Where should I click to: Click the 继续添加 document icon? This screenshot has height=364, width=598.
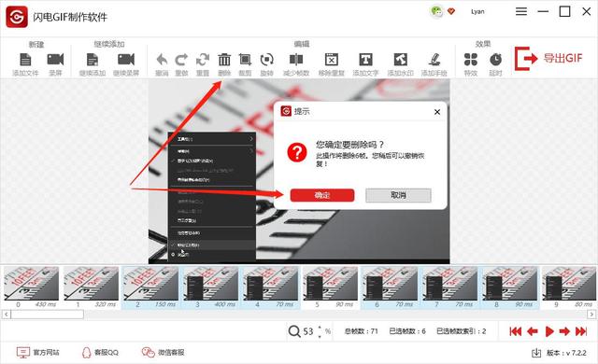click(x=93, y=60)
